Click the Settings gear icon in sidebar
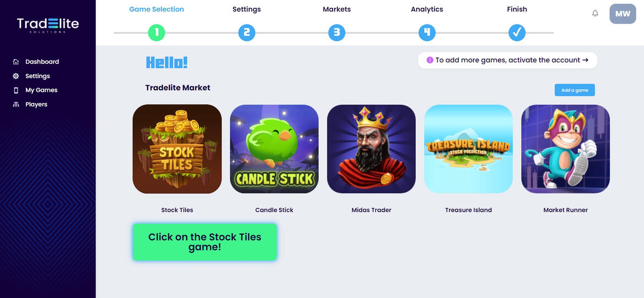 [16, 76]
